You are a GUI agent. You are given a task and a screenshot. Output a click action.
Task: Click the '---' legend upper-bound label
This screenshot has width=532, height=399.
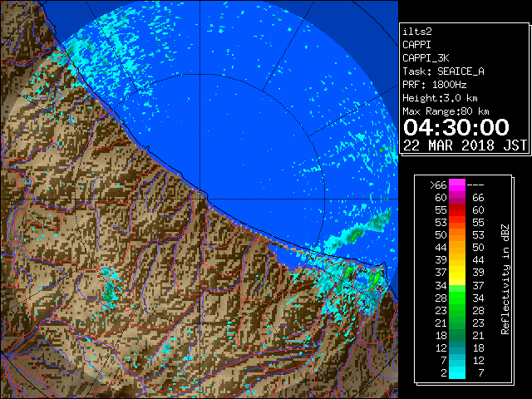coord(475,185)
